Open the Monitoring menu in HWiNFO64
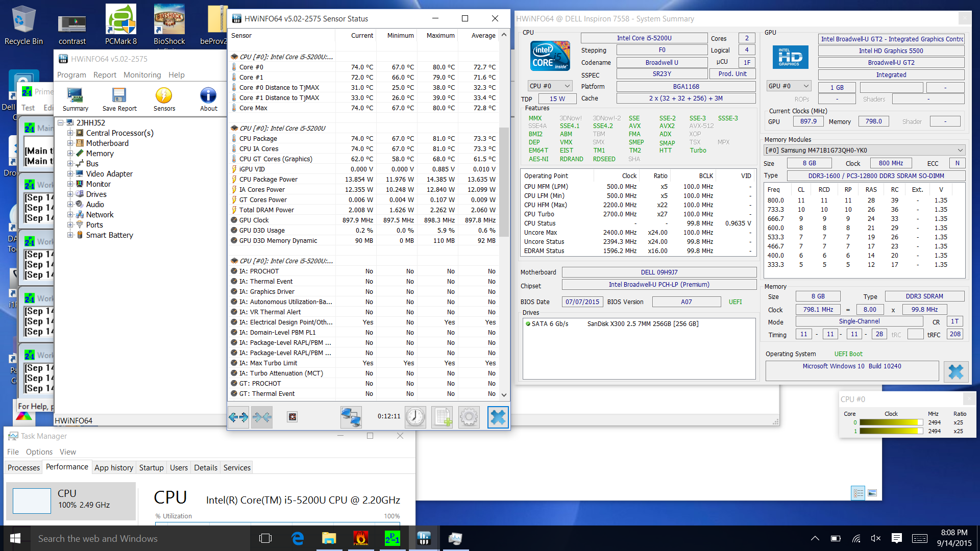 click(x=142, y=75)
